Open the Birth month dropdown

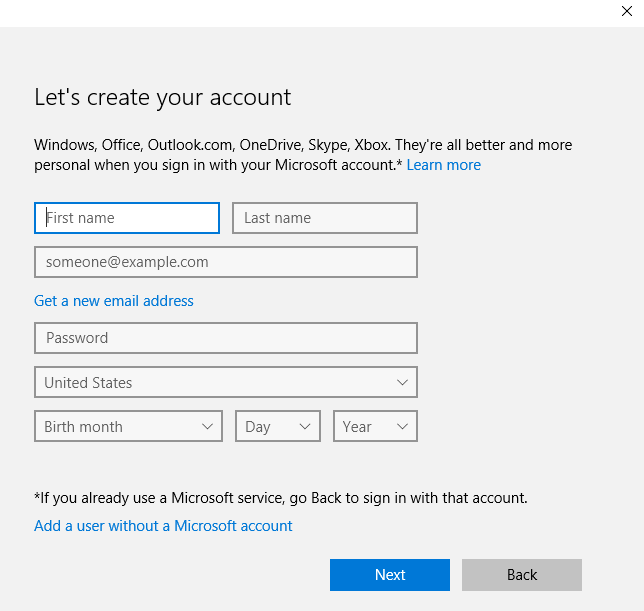coord(129,426)
